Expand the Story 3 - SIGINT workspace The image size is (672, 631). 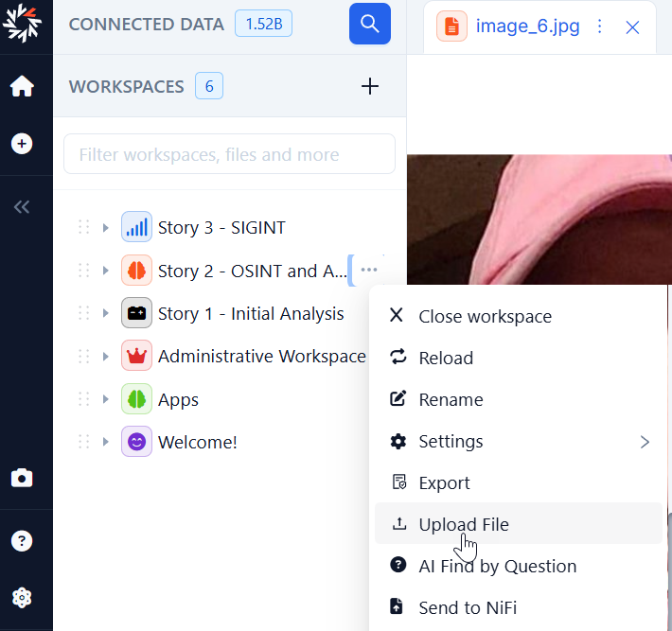(105, 227)
